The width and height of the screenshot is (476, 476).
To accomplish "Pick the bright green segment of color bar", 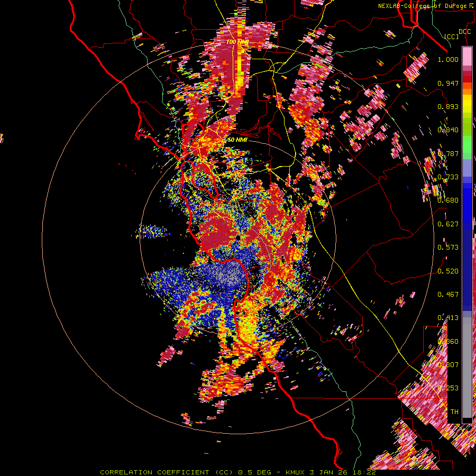I will point(467,145).
